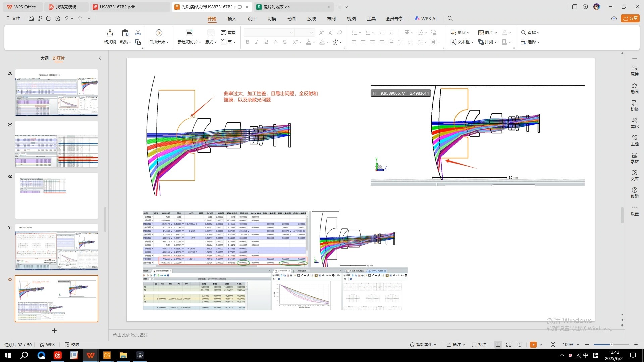This screenshot has height=362, width=644.
Task: Toggle reading view in status bar
Action: click(x=520, y=345)
